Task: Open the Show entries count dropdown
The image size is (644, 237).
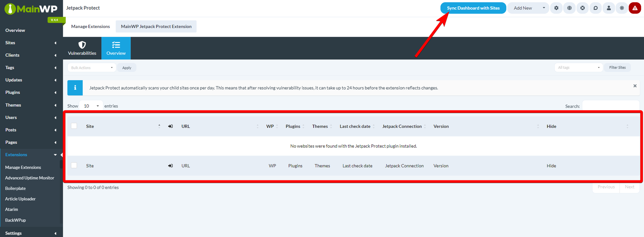Action: click(91, 106)
